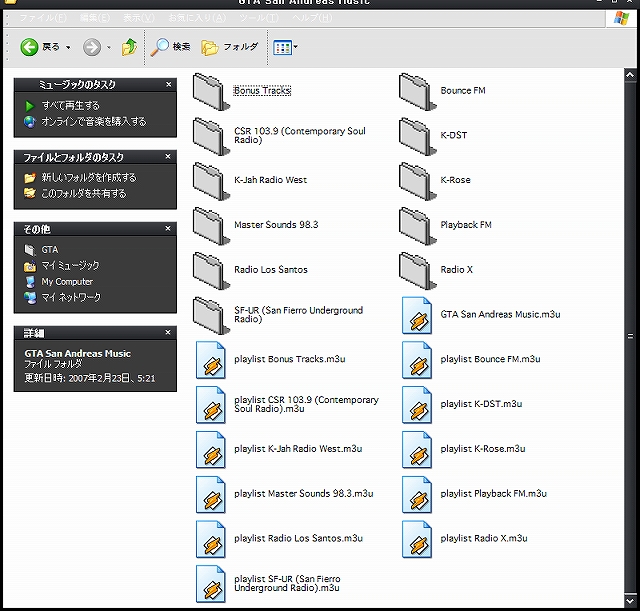Click the scrollbar down arrow
Image resolution: width=640 pixels, height=611 pixels.
[630, 600]
